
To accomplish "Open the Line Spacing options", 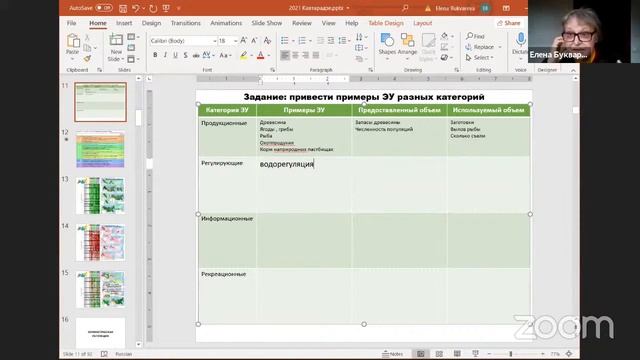I will click(344, 40).
